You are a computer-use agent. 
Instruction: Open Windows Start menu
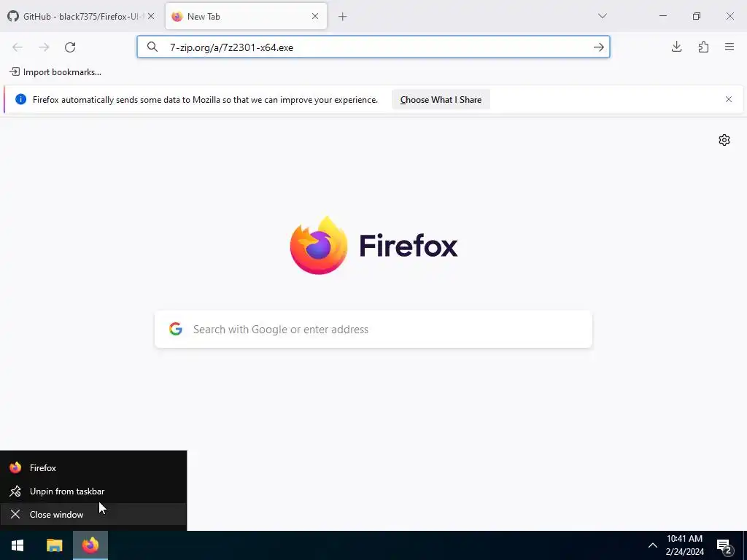(x=18, y=545)
